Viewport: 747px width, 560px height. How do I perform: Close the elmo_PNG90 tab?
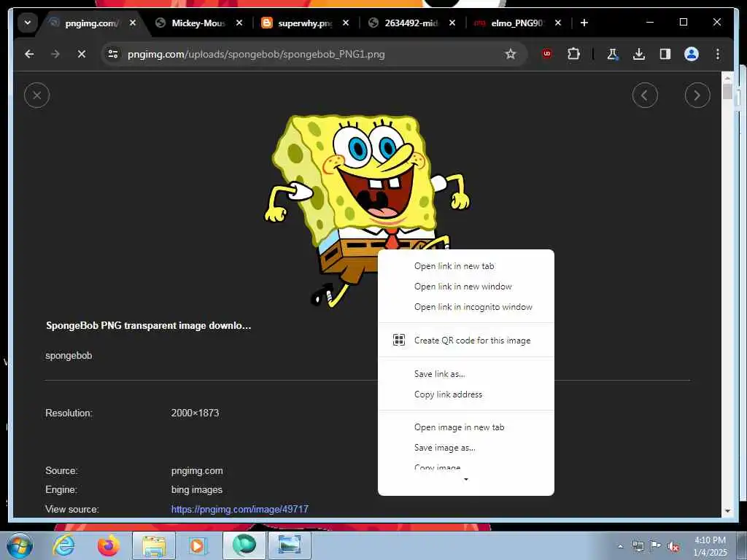pos(558,23)
